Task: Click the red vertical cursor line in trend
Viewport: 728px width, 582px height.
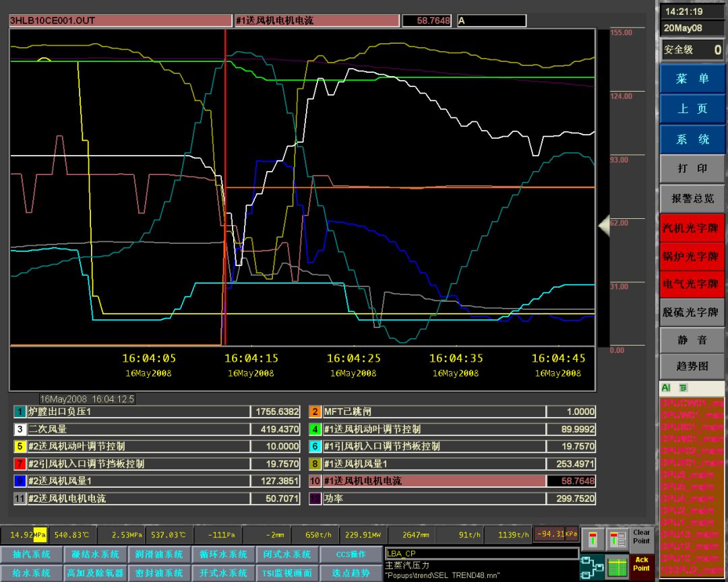Action: pyautogui.click(x=225, y=186)
